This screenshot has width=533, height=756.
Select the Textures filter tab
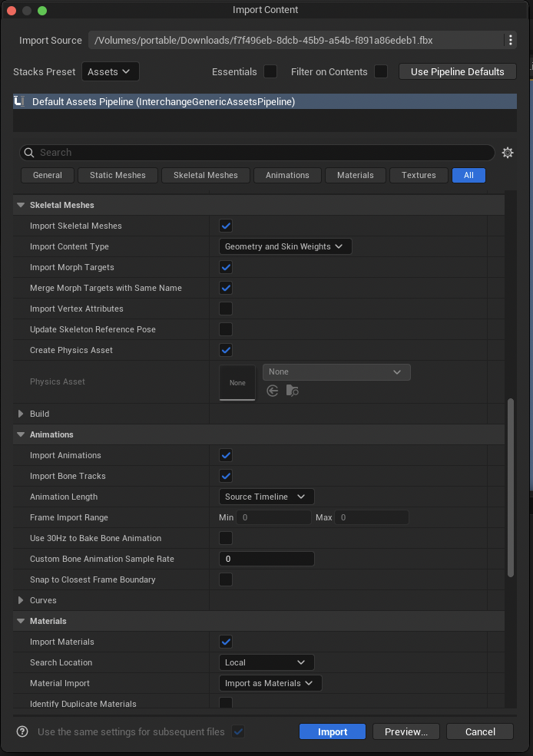tap(419, 175)
